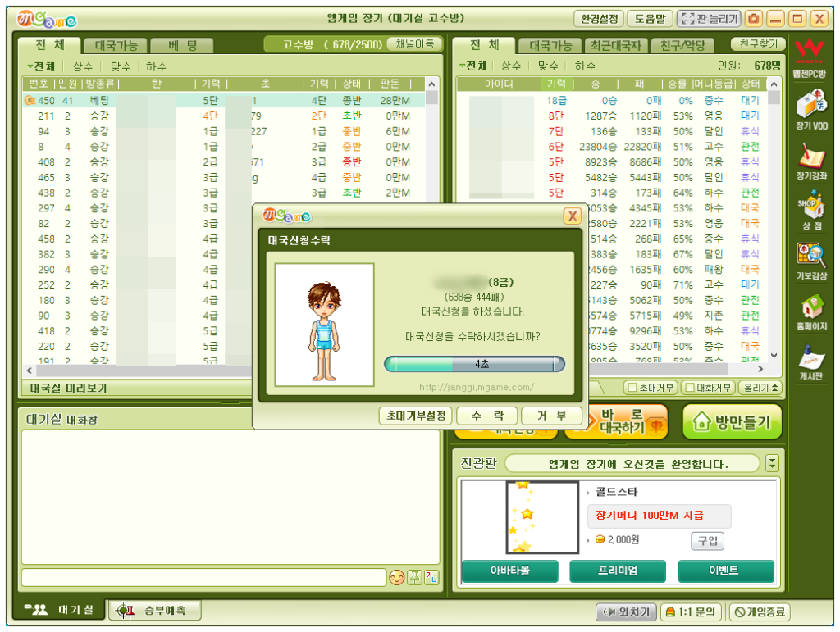Click the waiting room chat input field
Screen dimensions: 840x632
pos(203,577)
